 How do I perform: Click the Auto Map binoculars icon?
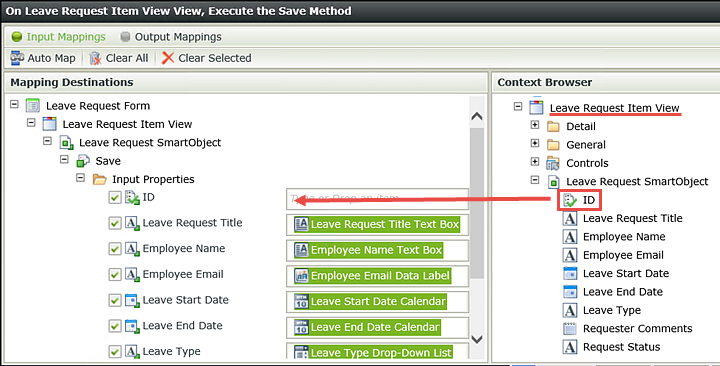17,58
